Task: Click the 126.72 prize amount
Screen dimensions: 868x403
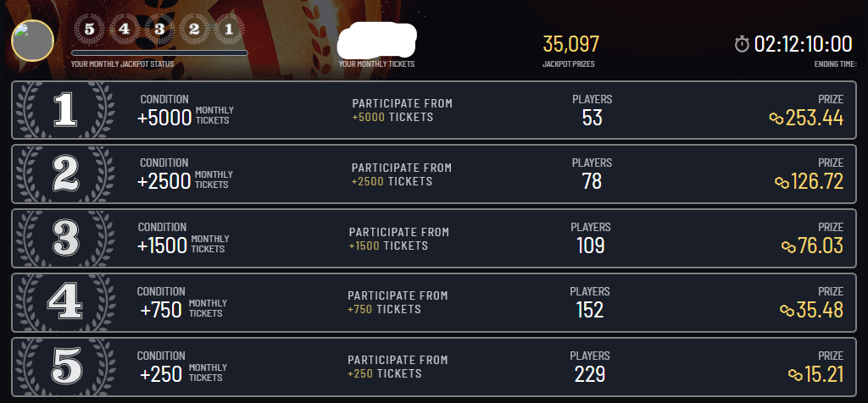Action: point(817,181)
